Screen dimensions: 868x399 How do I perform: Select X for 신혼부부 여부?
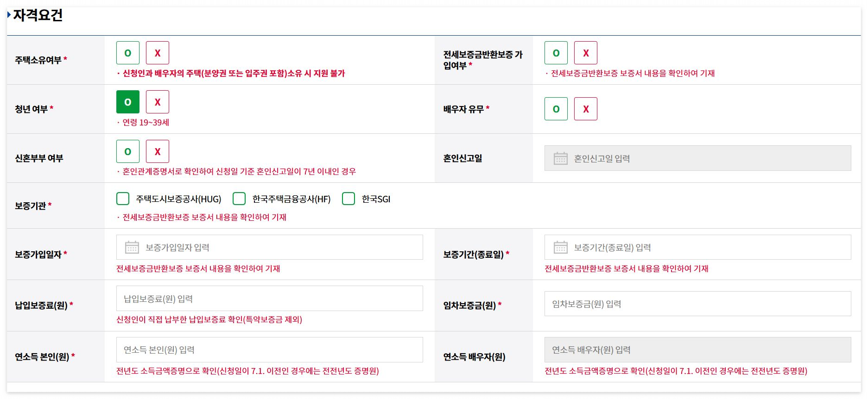pyautogui.click(x=158, y=151)
